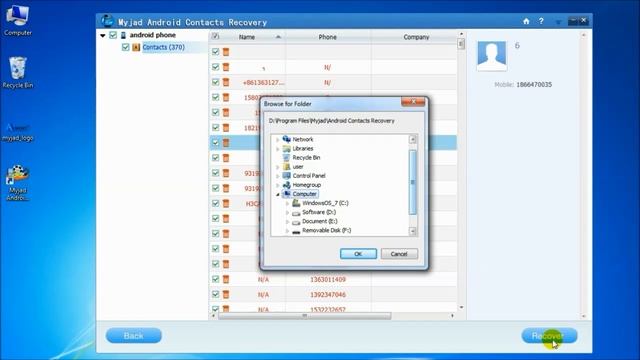The width and height of the screenshot is (640, 360).
Task: Expand the WindowsOS_7 (C:) drive arrow
Action: click(287, 203)
